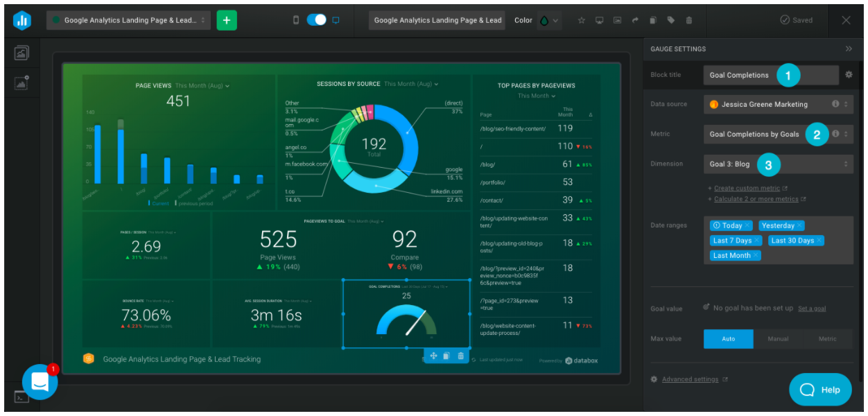Click the star favorite icon in toolbar
Viewport: 868px width, 416px height.
tap(582, 20)
